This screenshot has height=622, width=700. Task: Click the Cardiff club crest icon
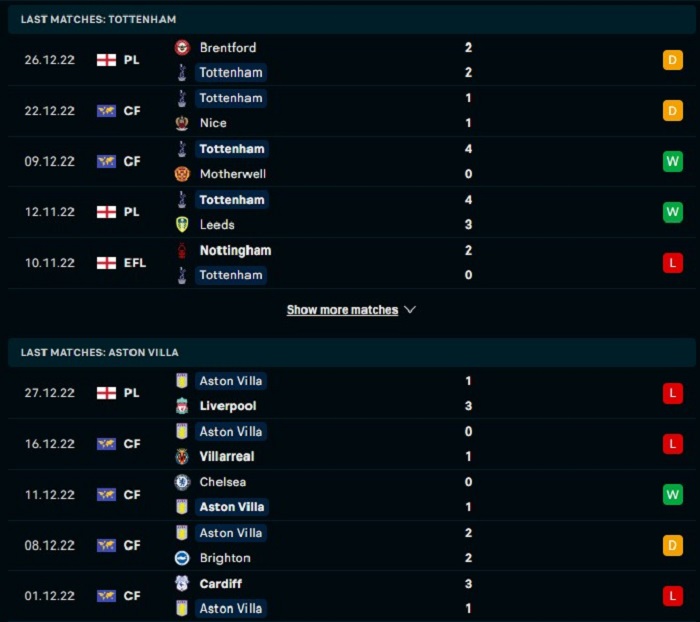click(182, 583)
